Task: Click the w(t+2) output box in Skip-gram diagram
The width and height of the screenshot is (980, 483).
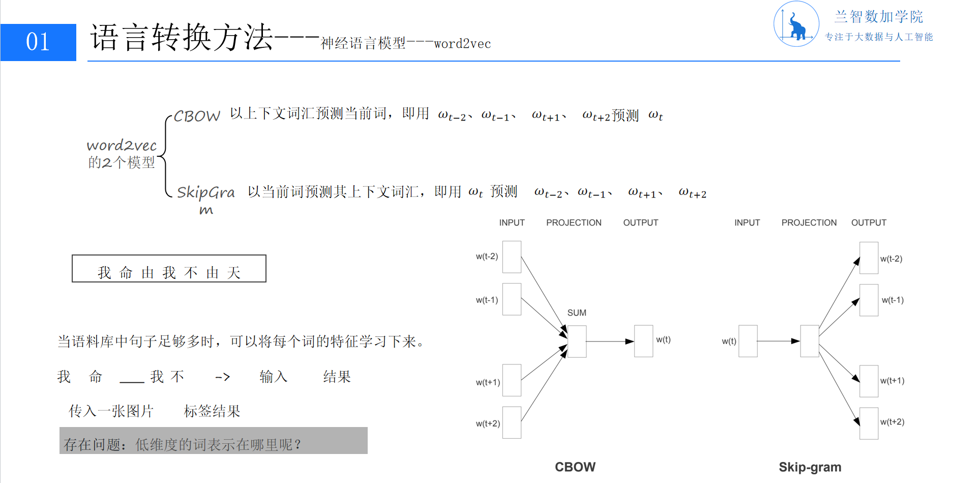Action: tap(869, 423)
